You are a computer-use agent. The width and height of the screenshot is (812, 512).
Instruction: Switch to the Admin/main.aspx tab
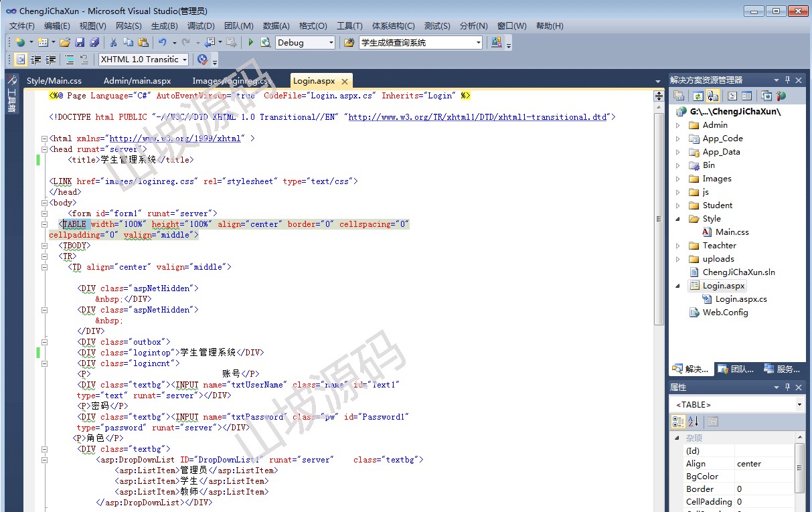coord(137,81)
